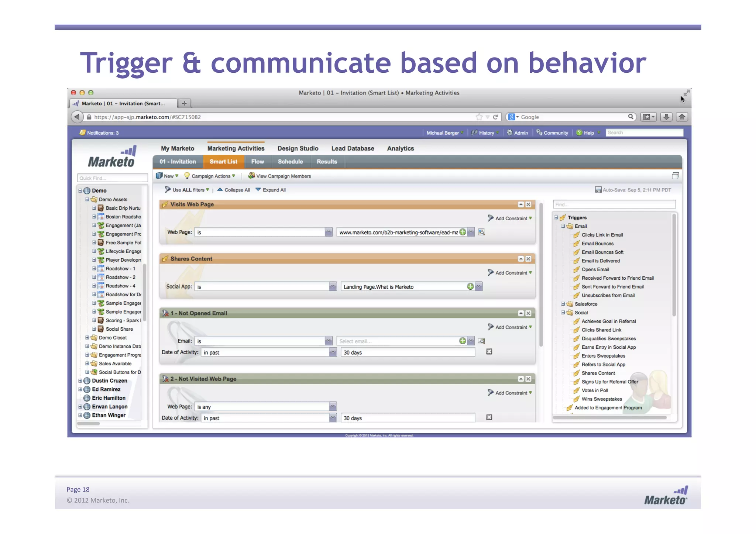Open web page picker icon beside URL field
The image size is (756, 534).
pos(481,232)
